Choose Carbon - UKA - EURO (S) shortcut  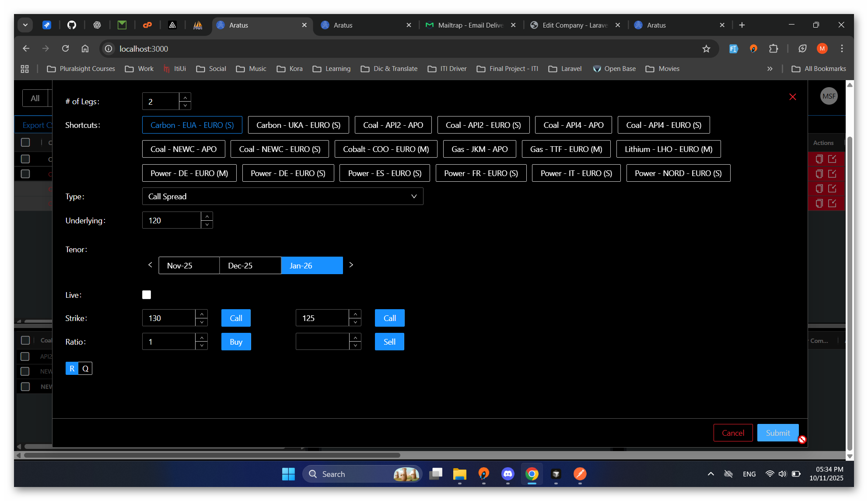[298, 125]
